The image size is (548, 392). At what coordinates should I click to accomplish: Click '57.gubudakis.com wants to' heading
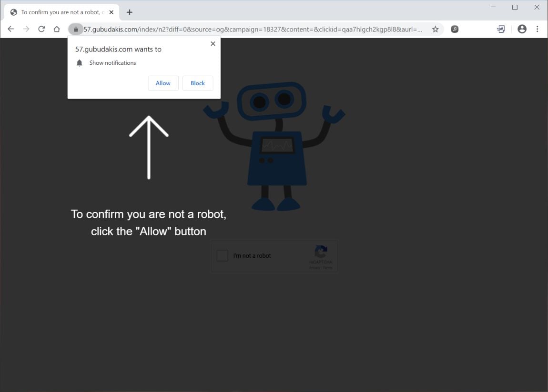pos(118,49)
